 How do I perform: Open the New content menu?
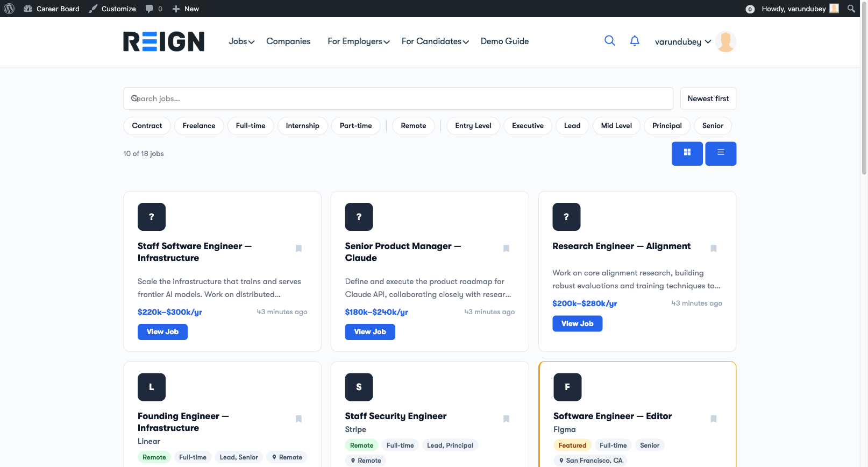tap(186, 9)
